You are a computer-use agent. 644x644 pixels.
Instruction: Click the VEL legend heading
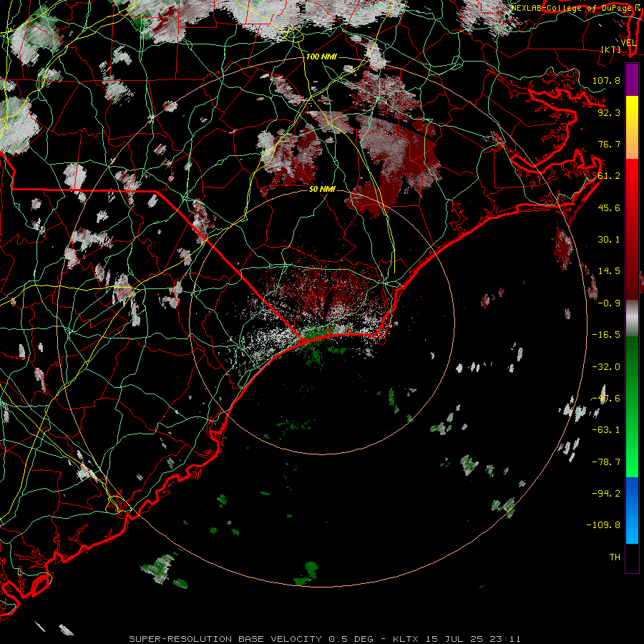coord(628,42)
